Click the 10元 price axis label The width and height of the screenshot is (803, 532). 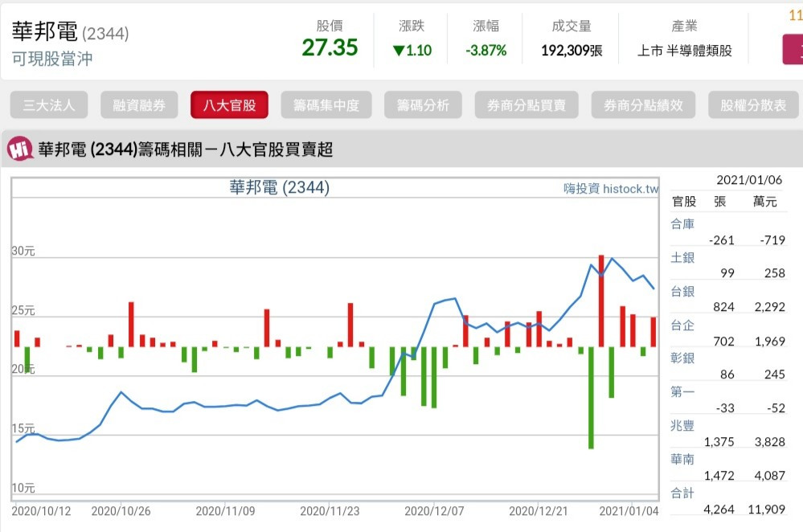(x=23, y=488)
